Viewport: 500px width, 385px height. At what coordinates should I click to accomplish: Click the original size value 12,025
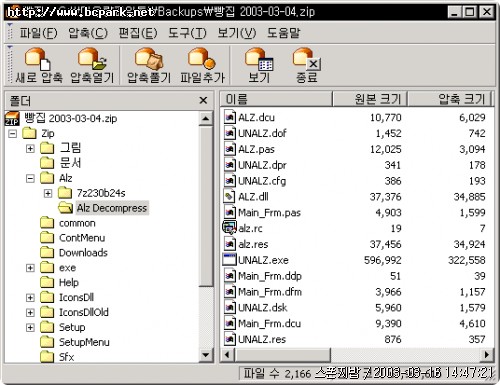[385, 149]
